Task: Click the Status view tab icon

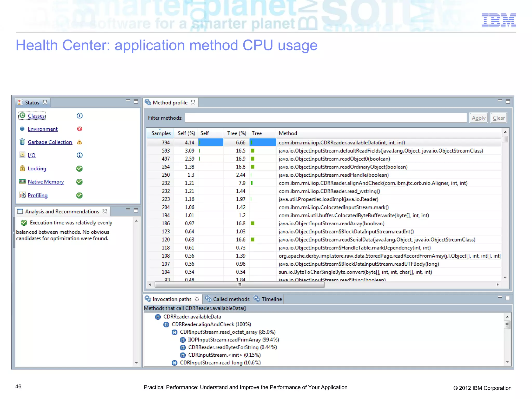Action: [20, 102]
